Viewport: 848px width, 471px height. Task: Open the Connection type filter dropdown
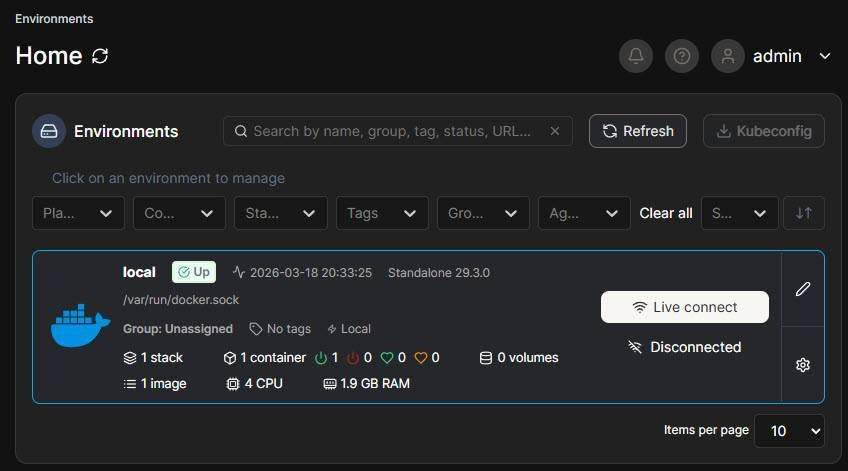(x=180, y=213)
